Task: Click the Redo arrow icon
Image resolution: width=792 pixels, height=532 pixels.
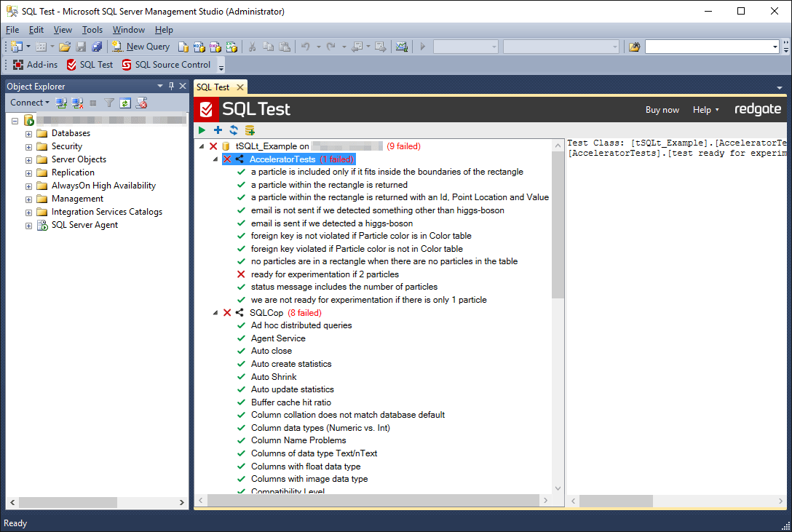Action: [x=330, y=47]
